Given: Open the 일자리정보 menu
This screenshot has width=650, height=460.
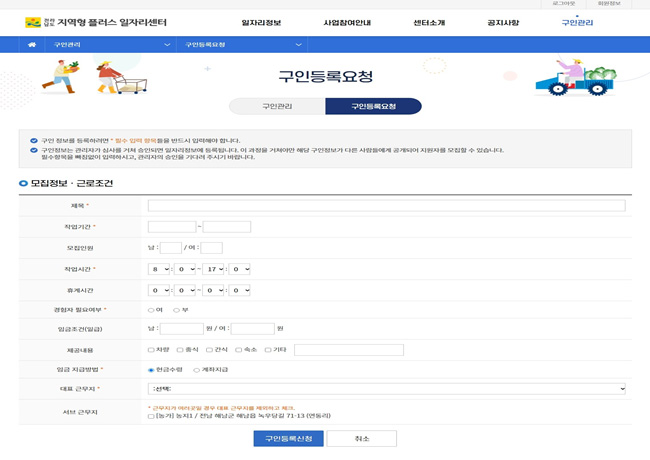Looking at the screenshot, I should click(x=261, y=23).
